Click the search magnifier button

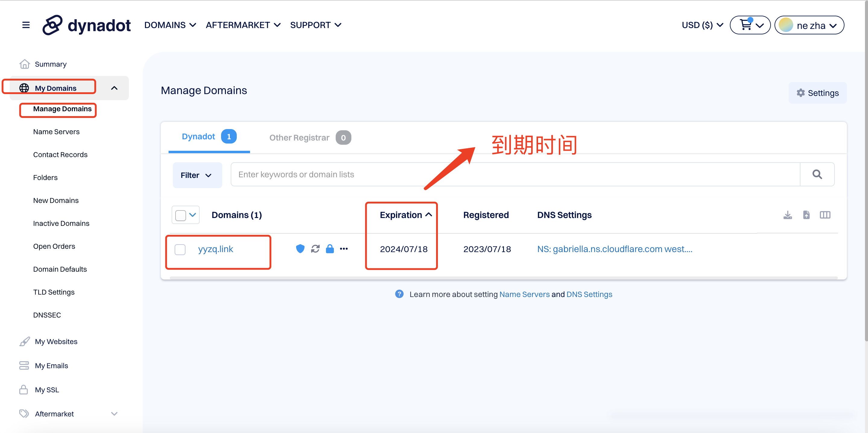[x=817, y=174]
